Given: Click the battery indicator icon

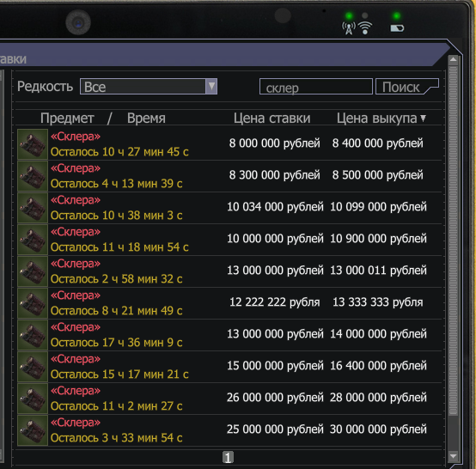Looking at the screenshot, I should coord(397,28).
